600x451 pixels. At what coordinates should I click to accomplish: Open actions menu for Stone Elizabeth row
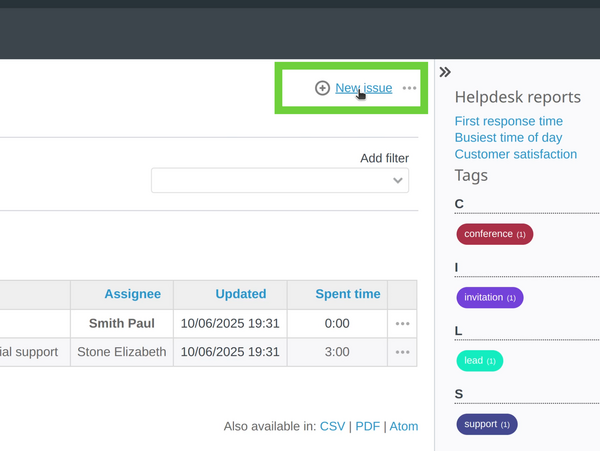pyautogui.click(x=403, y=352)
